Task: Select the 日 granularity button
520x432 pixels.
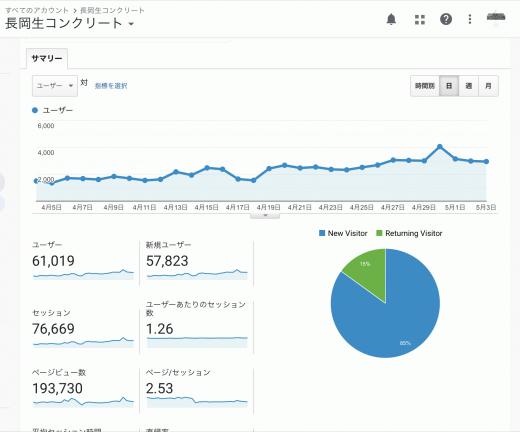Action: point(449,86)
